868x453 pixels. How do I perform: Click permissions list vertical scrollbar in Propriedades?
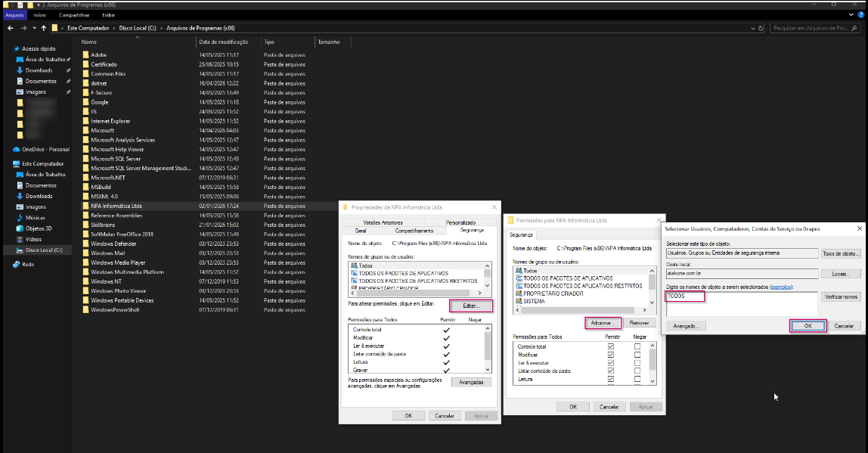(488, 349)
